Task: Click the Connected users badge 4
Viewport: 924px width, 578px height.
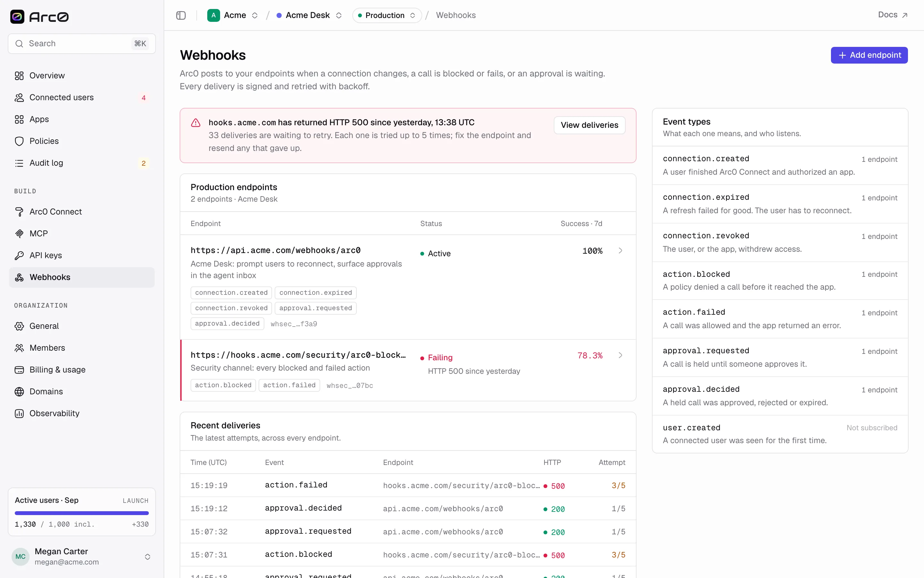Action: click(143, 98)
